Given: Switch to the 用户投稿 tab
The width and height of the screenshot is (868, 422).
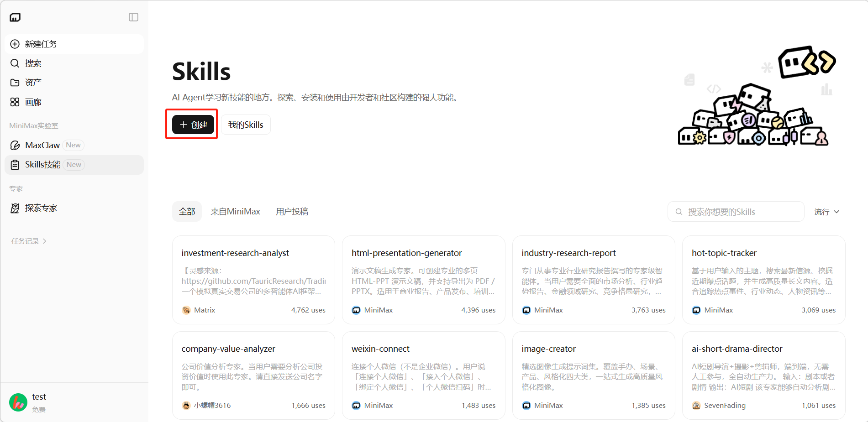Looking at the screenshot, I should [292, 212].
